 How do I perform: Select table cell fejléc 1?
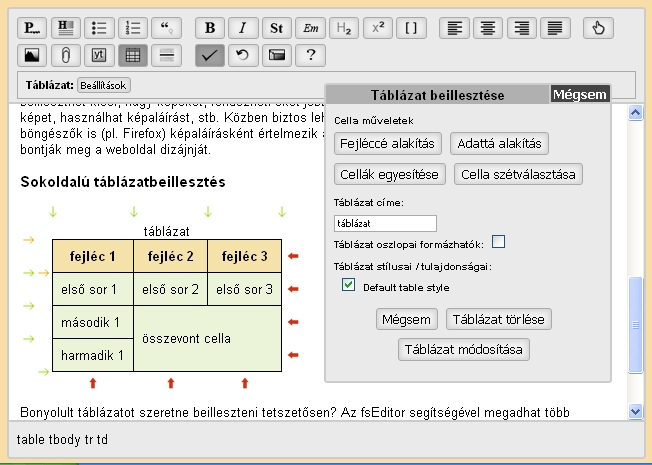click(x=93, y=256)
